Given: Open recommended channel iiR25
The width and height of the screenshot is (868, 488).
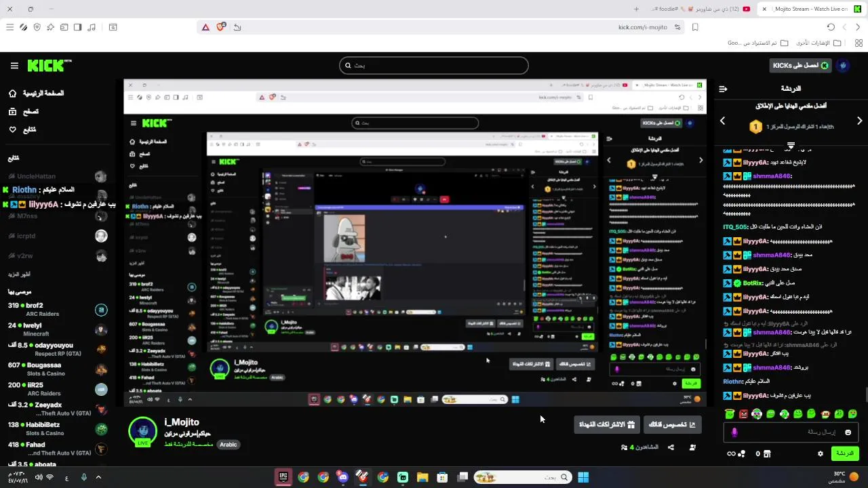Looking at the screenshot, I should tap(58, 389).
